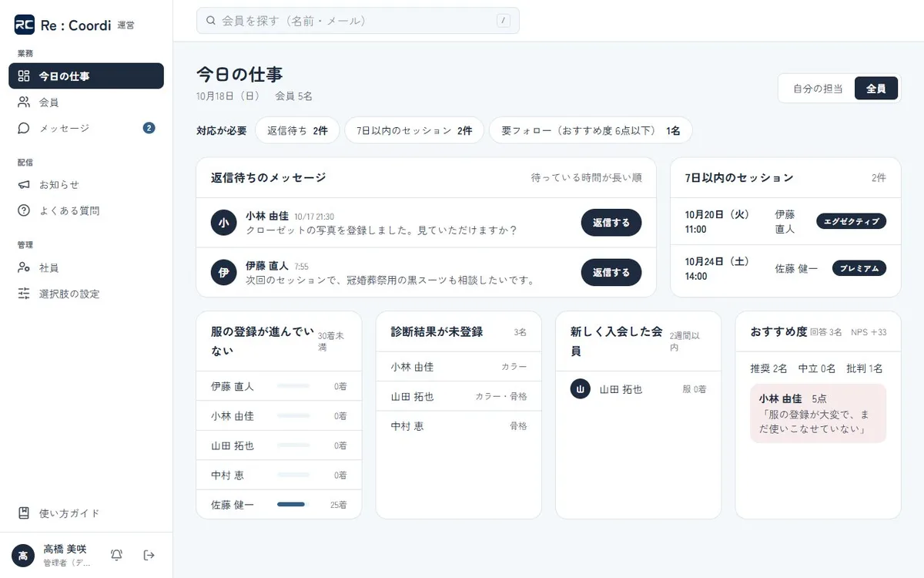Image resolution: width=924 pixels, height=578 pixels.
Task: Go to 会員 menu item
Action: (86, 102)
